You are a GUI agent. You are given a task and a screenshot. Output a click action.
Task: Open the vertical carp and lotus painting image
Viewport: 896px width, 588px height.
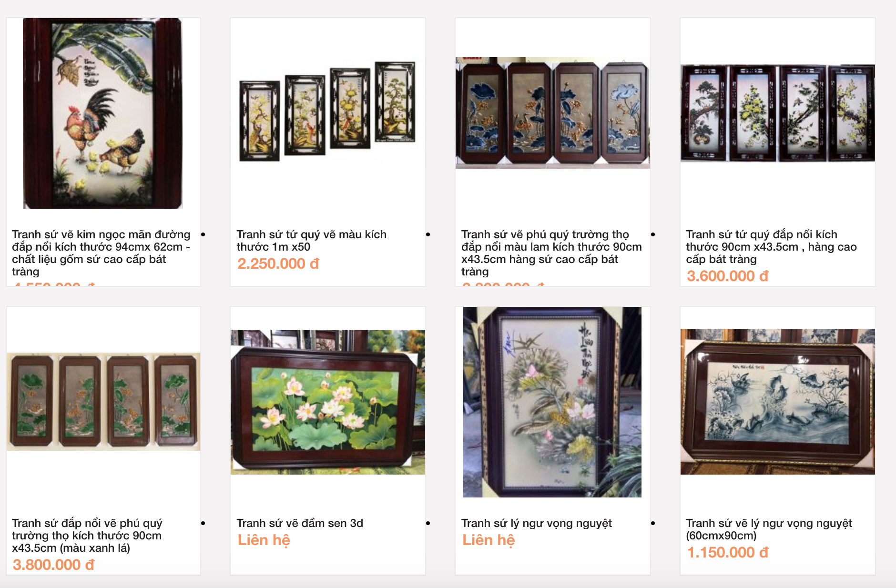click(x=552, y=402)
